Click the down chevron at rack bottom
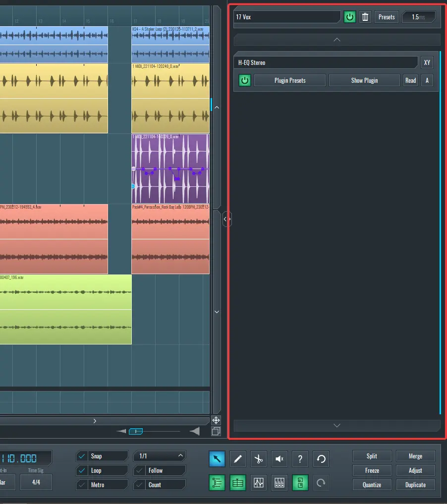447x504 pixels. coord(337,425)
